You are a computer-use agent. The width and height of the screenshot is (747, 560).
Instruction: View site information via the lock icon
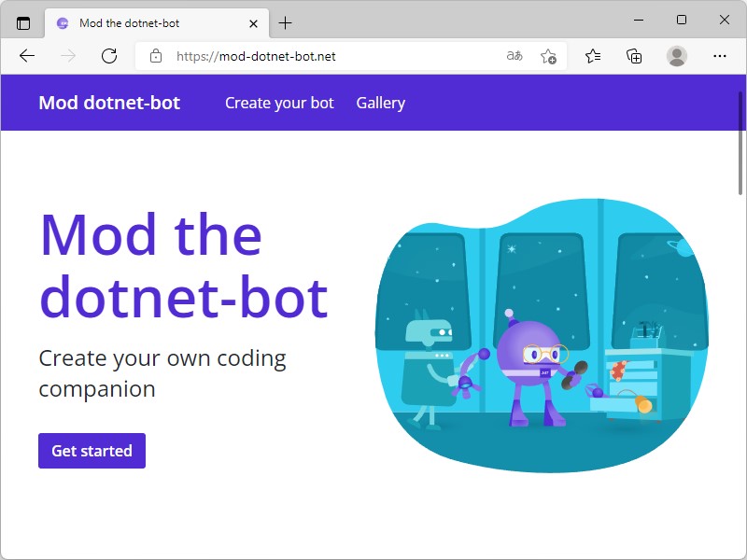tap(155, 56)
